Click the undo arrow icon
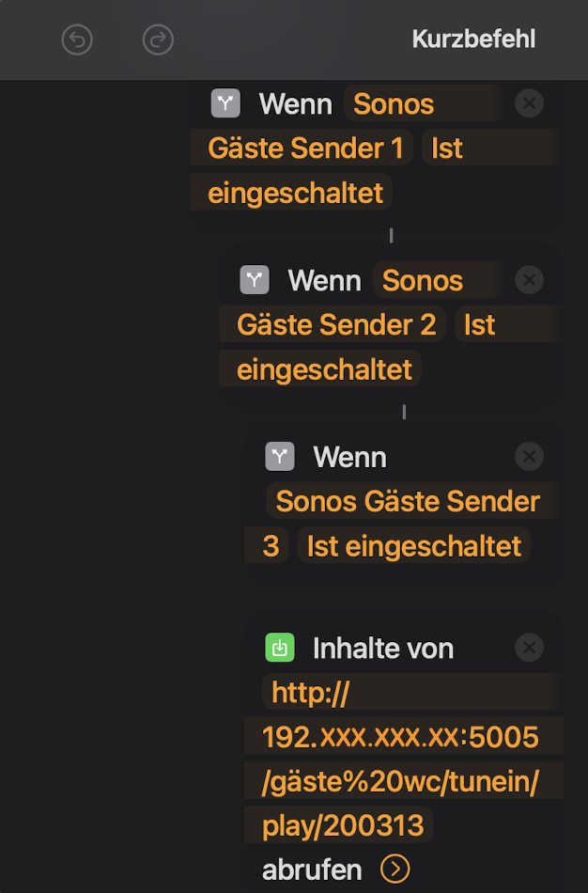Screen dimensions: 588x893 77,39
